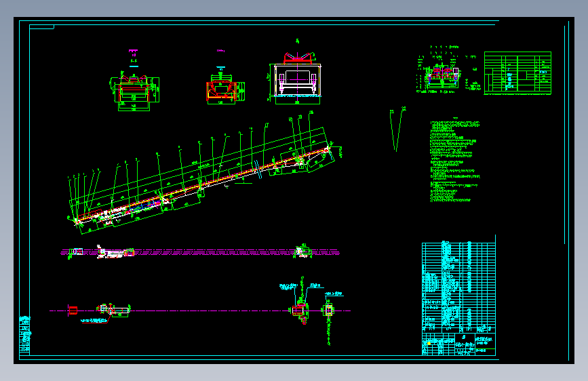588x381 pixels.
Task: Select the title block at bottom right
Action: coord(458,344)
